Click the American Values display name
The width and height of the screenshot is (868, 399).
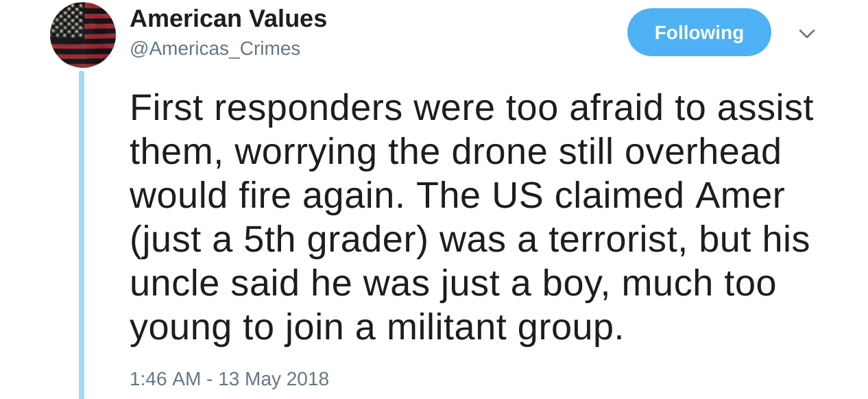[x=228, y=19]
